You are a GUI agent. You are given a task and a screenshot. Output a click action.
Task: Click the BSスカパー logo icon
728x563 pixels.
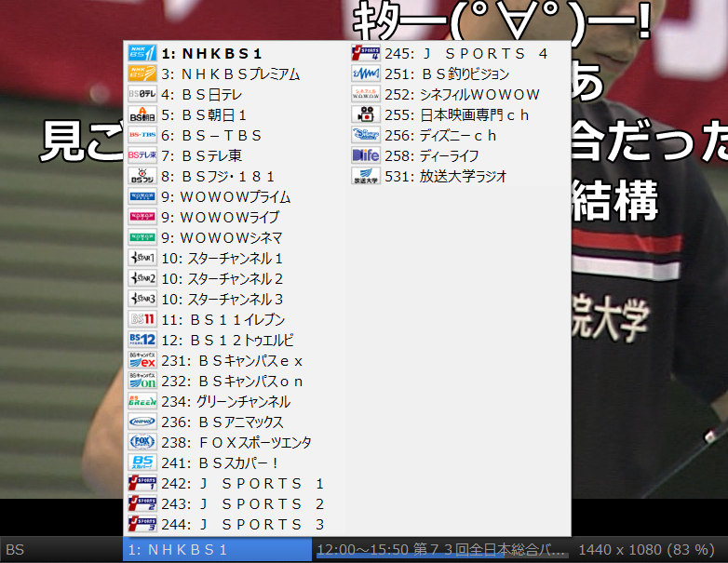(142, 462)
